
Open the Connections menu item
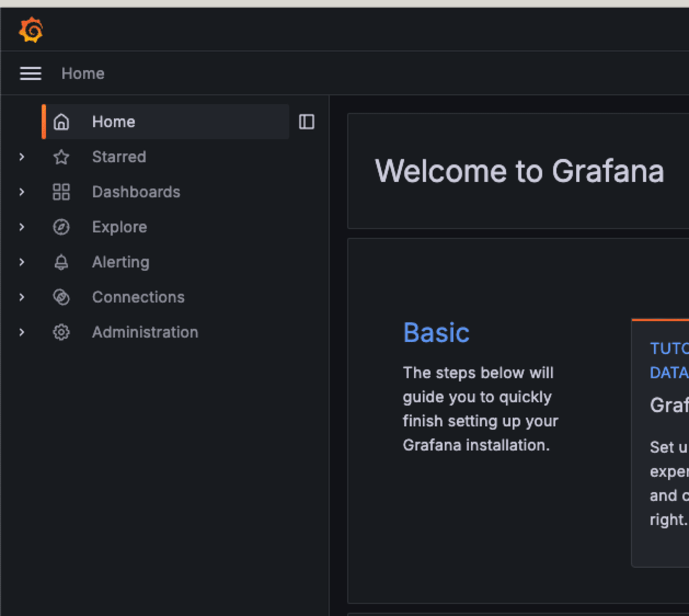(x=138, y=297)
